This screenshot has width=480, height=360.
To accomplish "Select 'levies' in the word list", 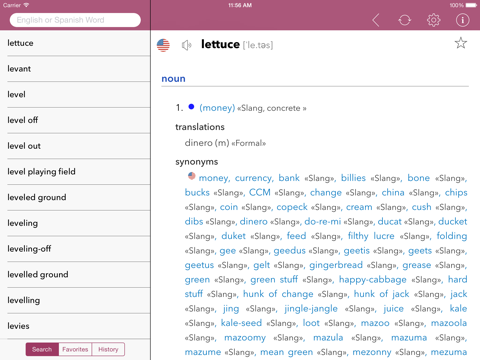I will pos(75,326).
